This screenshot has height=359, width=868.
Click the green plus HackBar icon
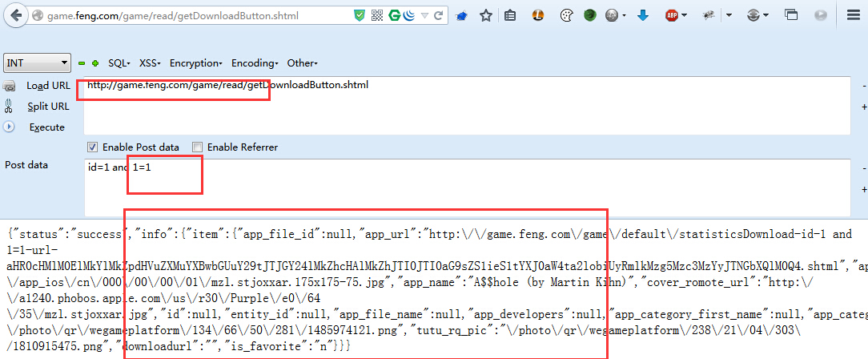point(95,64)
